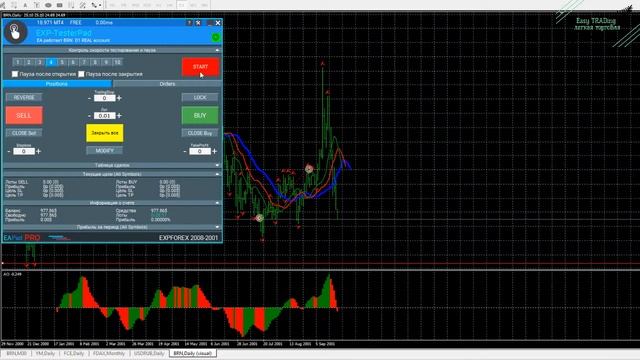This screenshot has height=360, width=640.
Task: Collapse the 'Информация о счете' section
Action: [x=217, y=202]
